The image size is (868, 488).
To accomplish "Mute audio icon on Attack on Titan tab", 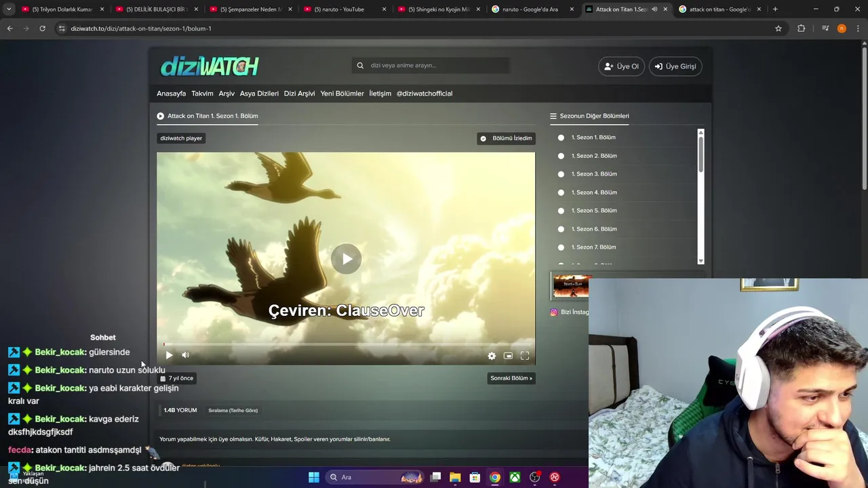I will pos(654,9).
